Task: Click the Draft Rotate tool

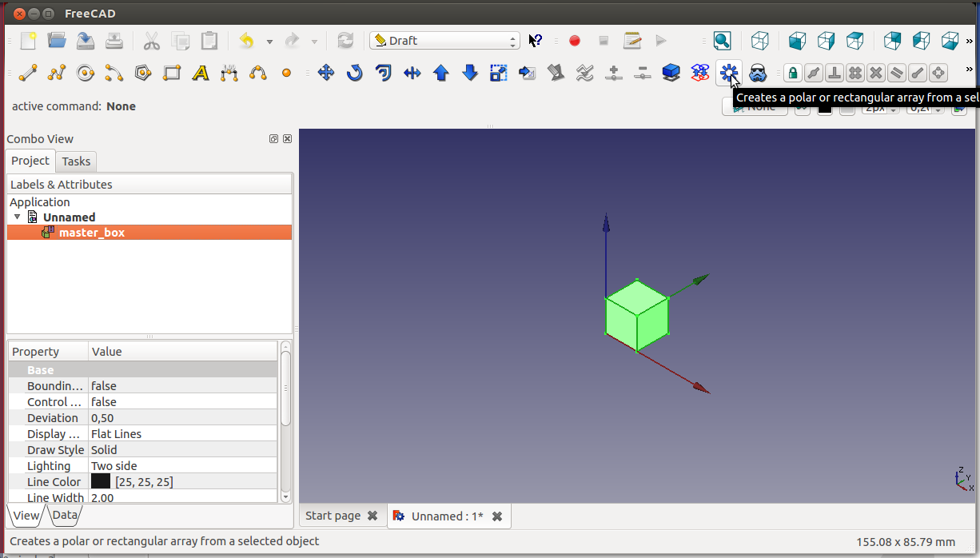Action: pos(354,74)
